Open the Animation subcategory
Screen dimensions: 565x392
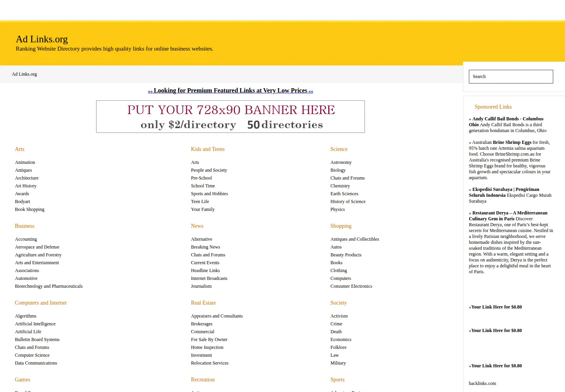point(25,162)
